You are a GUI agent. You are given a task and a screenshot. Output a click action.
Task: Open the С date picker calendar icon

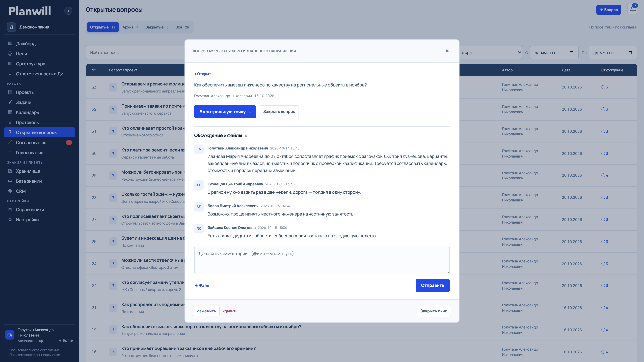572,52
